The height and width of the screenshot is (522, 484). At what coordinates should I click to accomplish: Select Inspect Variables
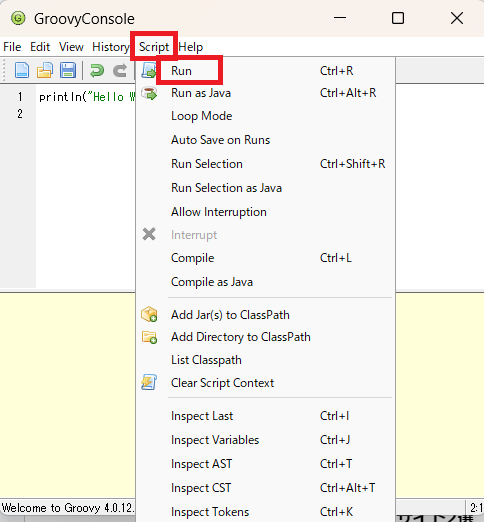265,440
